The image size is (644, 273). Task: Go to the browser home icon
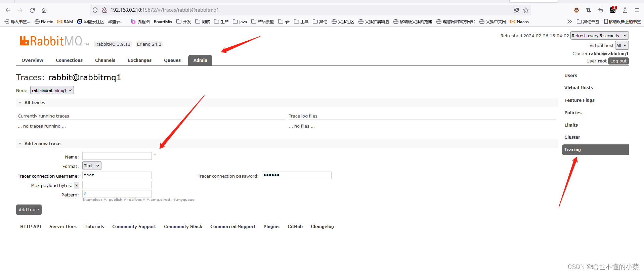(x=44, y=10)
